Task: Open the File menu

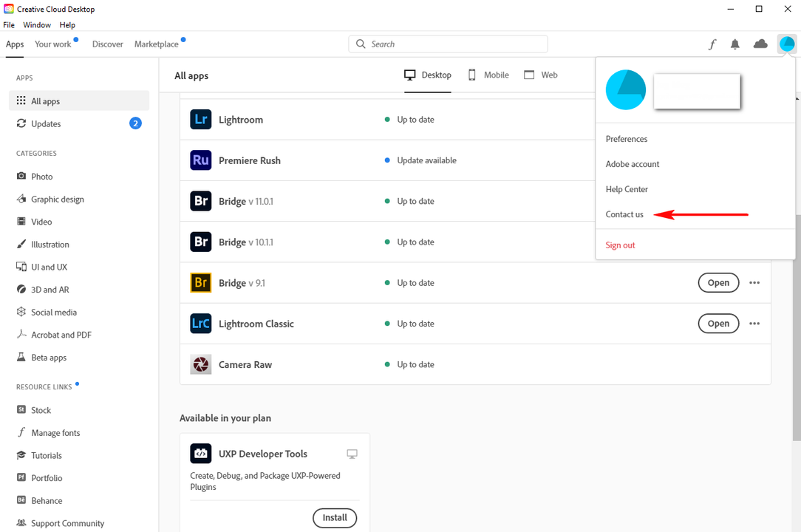Action: pyautogui.click(x=9, y=24)
